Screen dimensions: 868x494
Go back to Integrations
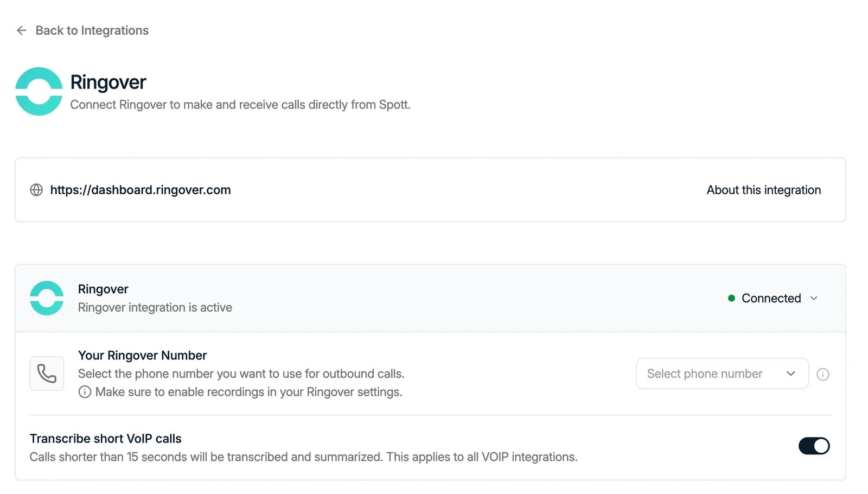click(92, 30)
